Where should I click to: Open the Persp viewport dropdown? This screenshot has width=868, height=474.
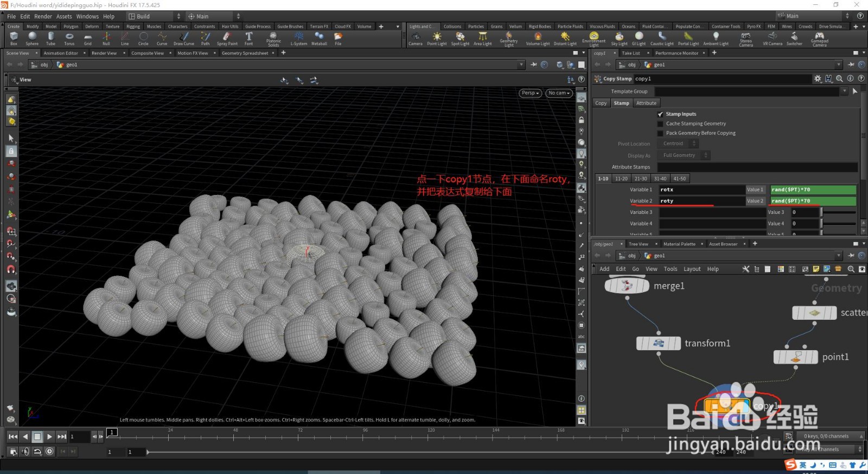(x=530, y=93)
